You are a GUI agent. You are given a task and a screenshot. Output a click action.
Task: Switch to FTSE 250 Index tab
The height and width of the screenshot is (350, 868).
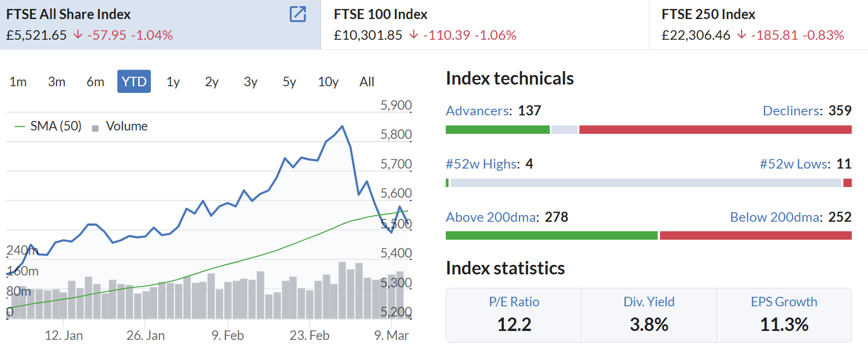tap(758, 25)
